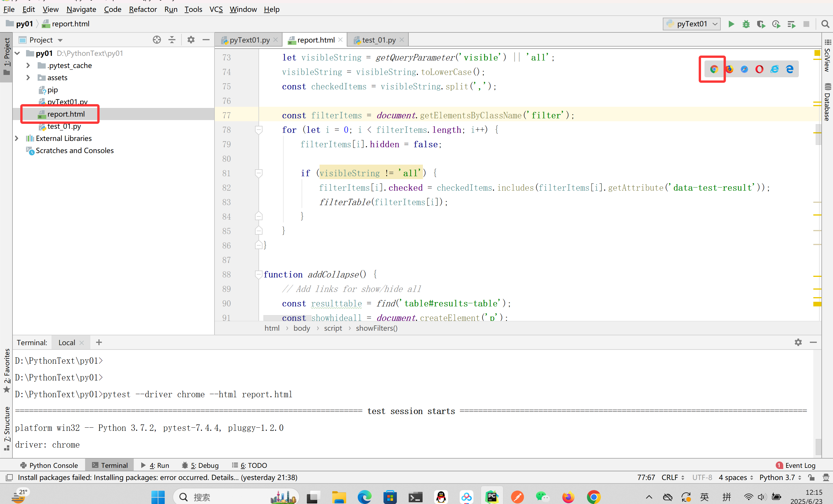Start debugging with the bug icon

746,24
